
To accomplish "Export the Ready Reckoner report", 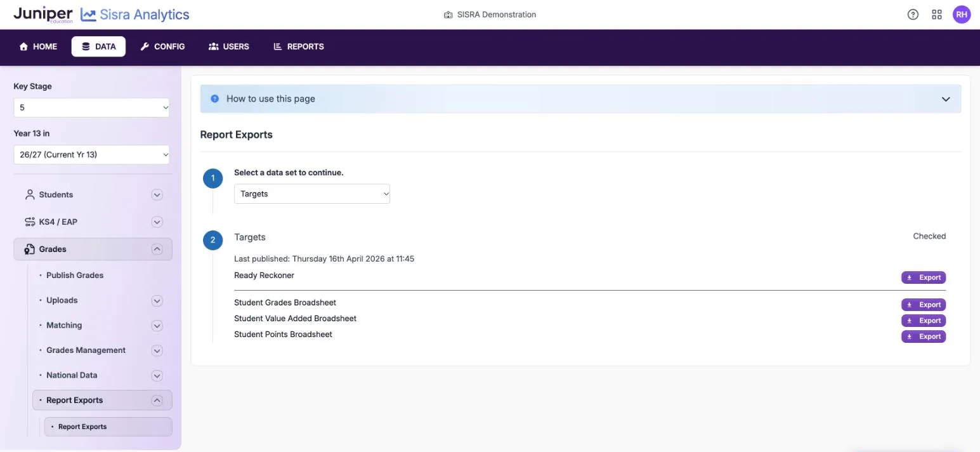I will pos(924,277).
